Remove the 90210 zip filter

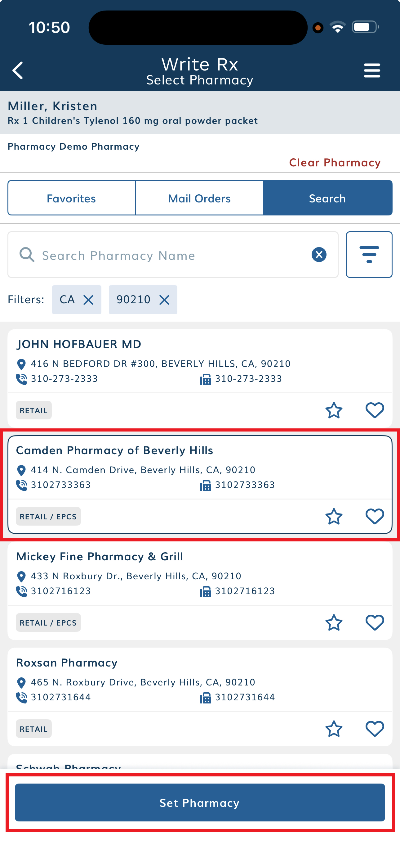[x=164, y=300]
